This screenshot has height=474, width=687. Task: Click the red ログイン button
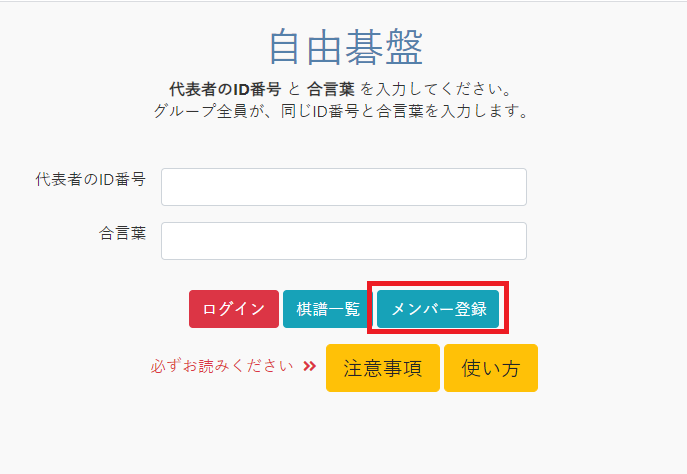pyautogui.click(x=234, y=309)
